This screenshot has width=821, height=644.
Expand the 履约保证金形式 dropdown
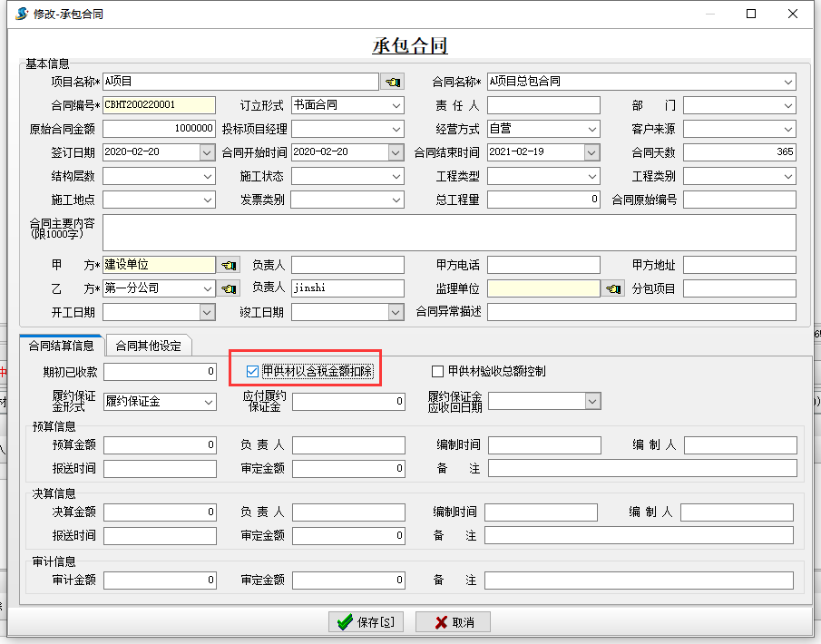tap(209, 401)
